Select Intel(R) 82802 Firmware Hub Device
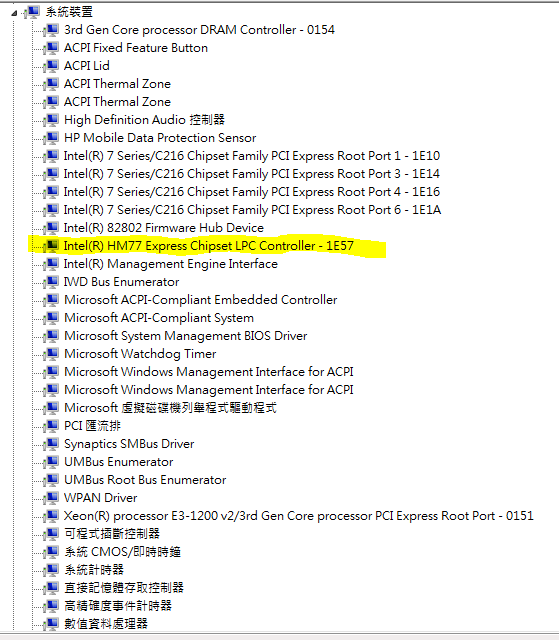Image resolution: width=559 pixels, height=640 pixels. 164,227
